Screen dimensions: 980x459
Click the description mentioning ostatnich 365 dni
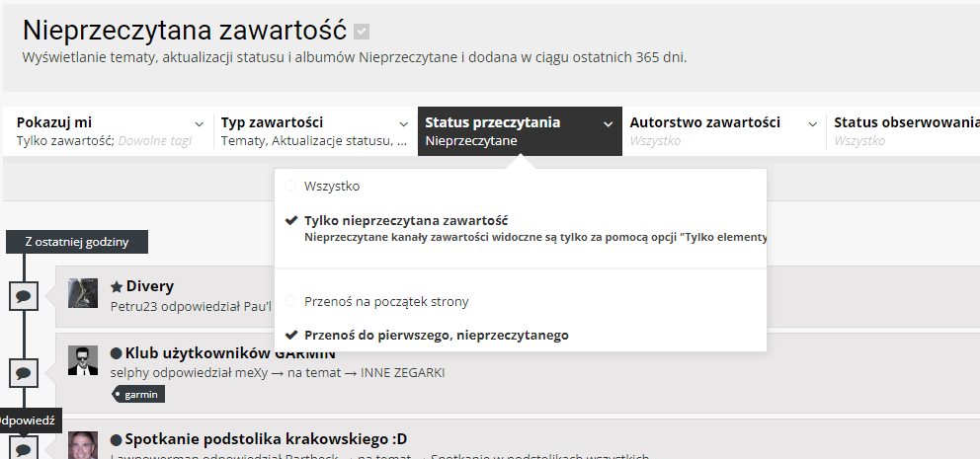355,57
